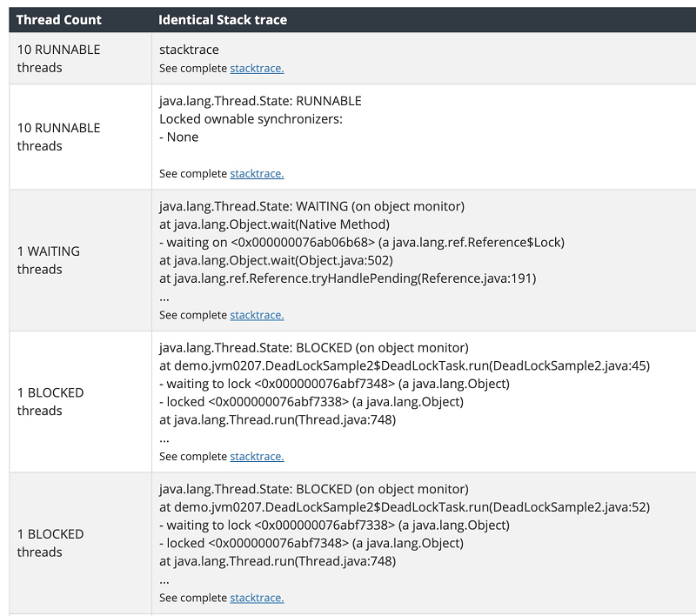The width and height of the screenshot is (696, 616).
Task: Click the 'Reference.tryHandlePending(Reference.java:191)' line
Action: point(347,278)
